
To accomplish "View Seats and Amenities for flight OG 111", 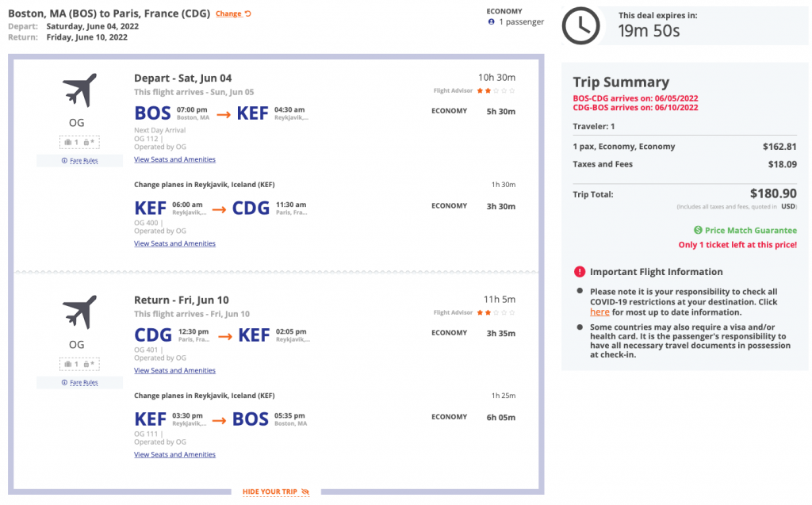I will 174,454.
